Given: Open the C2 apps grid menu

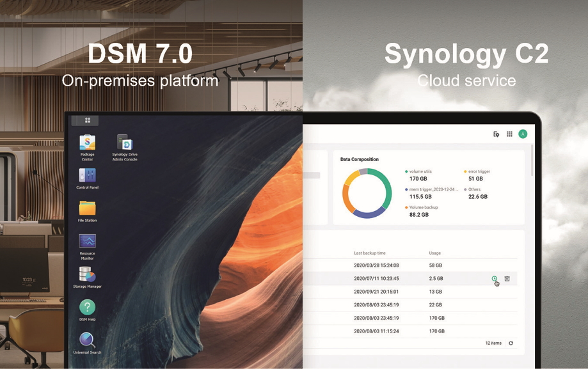Looking at the screenshot, I should tap(509, 134).
